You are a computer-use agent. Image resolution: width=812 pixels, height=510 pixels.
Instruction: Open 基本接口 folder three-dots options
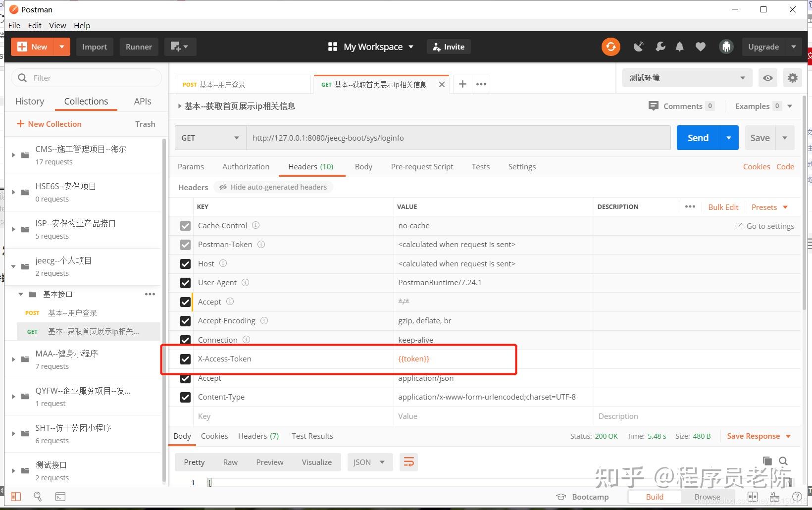coord(150,294)
